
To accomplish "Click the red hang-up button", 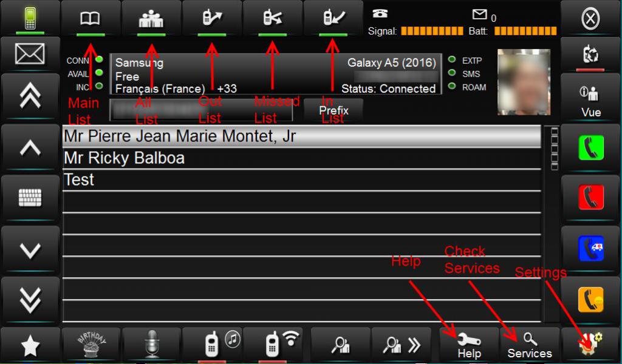I will point(590,197).
